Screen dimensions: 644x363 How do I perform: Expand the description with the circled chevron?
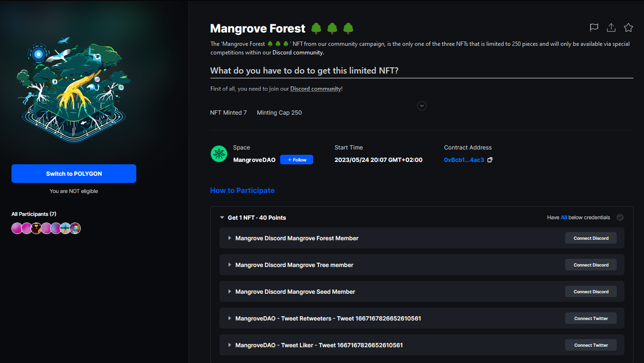point(422,106)
